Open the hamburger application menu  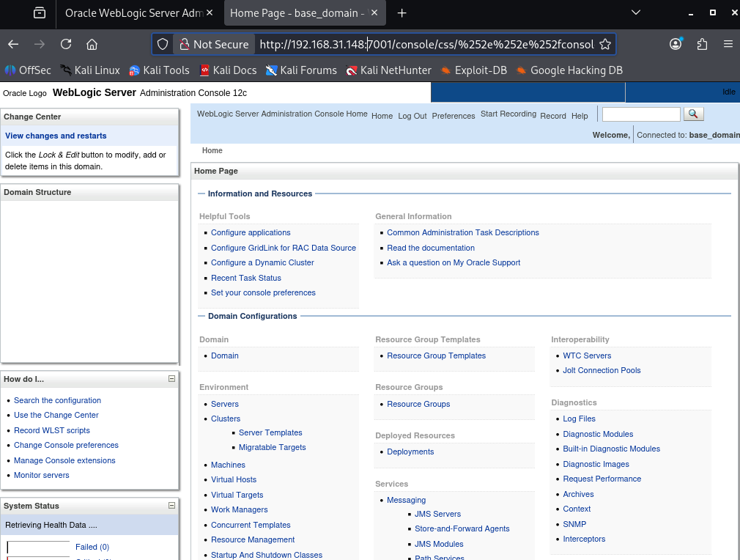coord(728,44)
